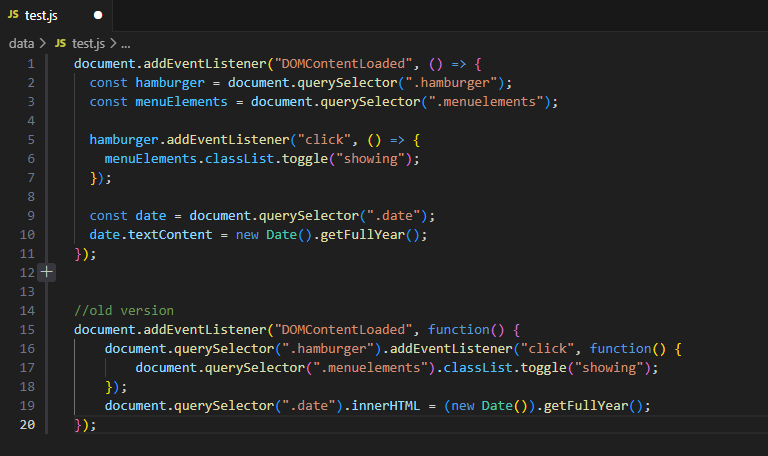Click the toggle method on line 6
The image size is (768, 456).
pos(305,159)
